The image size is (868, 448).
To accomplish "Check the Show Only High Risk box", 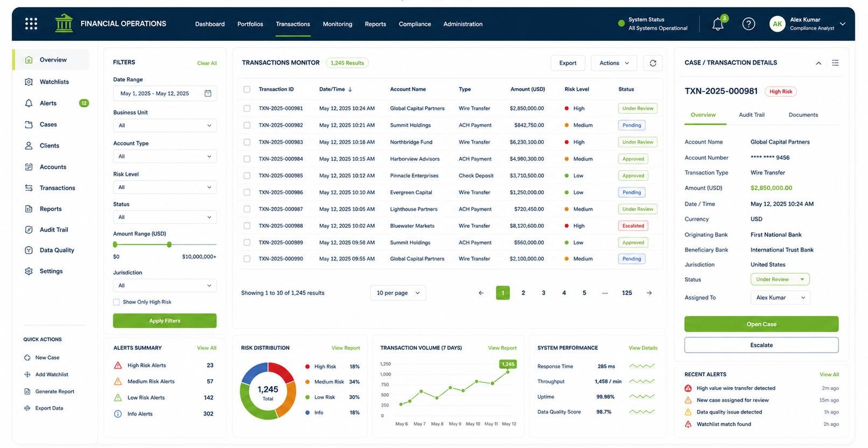I will tap(116, 302).
